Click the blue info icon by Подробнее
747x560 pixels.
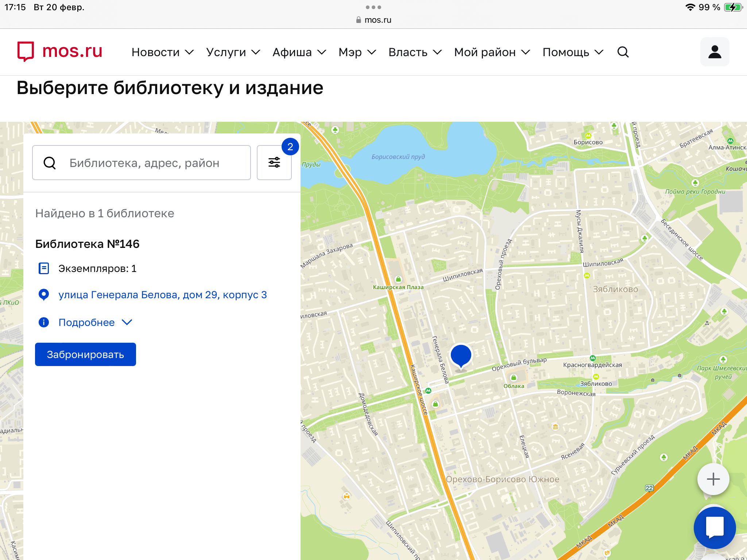(44, 322)
